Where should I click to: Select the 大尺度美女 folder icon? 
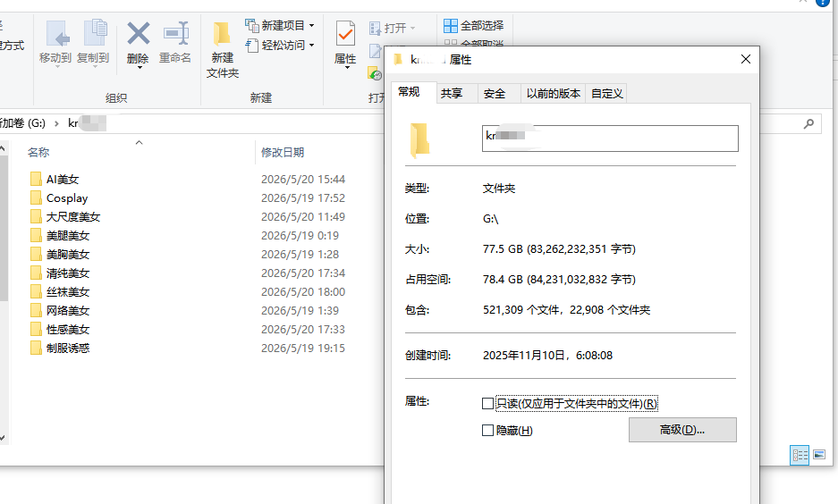[36, 216]
